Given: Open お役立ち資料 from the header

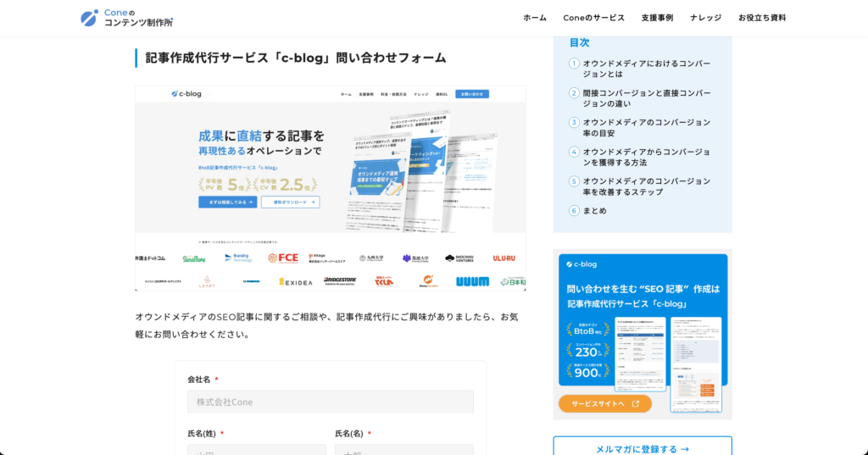Looking at the screenshot, I should pos(761,18).
